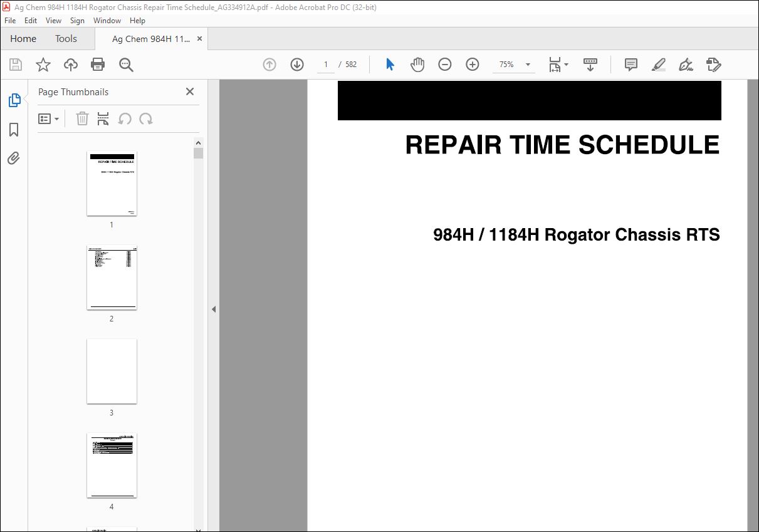The width and height of the screenshot is (759, 532).
Task: Select the Ag Chem 984H document tab
Action: point(150,39)
